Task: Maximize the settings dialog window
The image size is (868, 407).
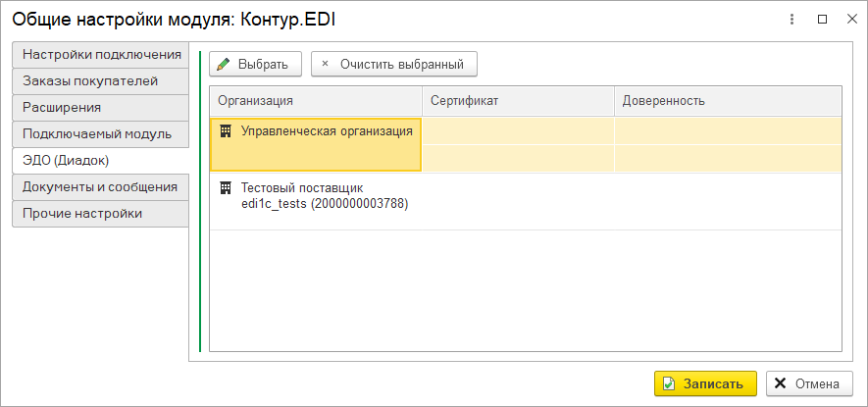Action: click(x=822, y=20)
